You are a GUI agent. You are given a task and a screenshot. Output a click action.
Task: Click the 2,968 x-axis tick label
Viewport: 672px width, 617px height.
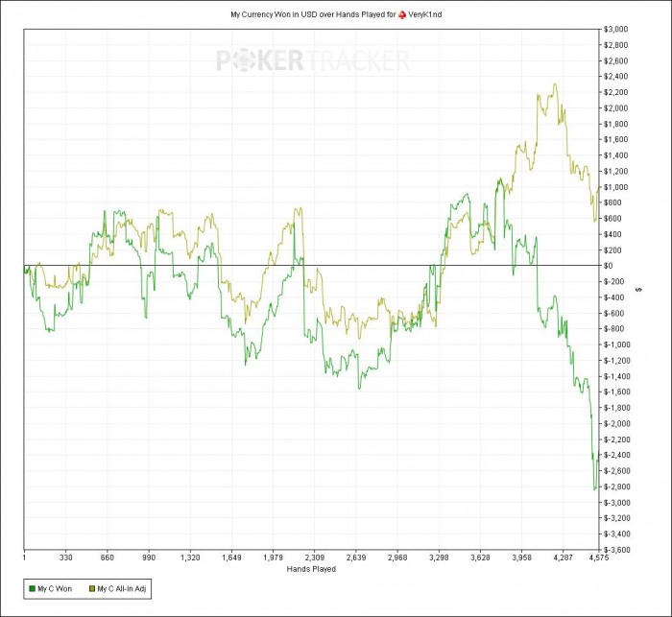pos(397,558)
